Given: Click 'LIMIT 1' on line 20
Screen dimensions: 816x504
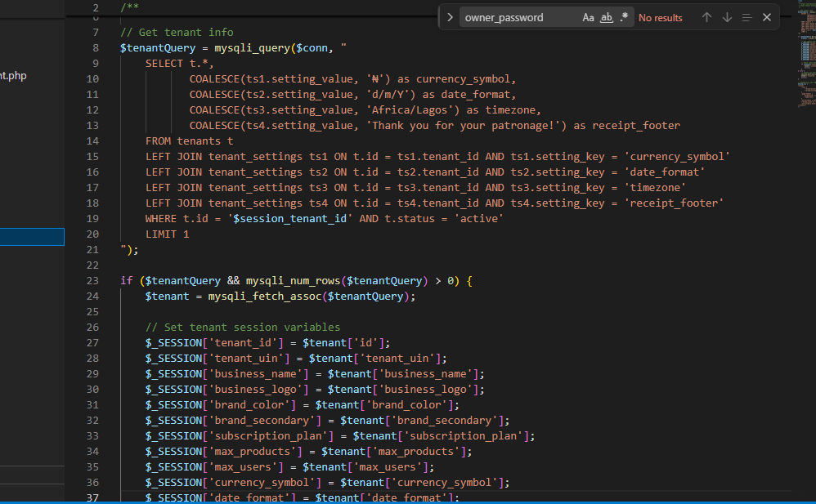Looking at the screenshot, I should coord(167,234).
